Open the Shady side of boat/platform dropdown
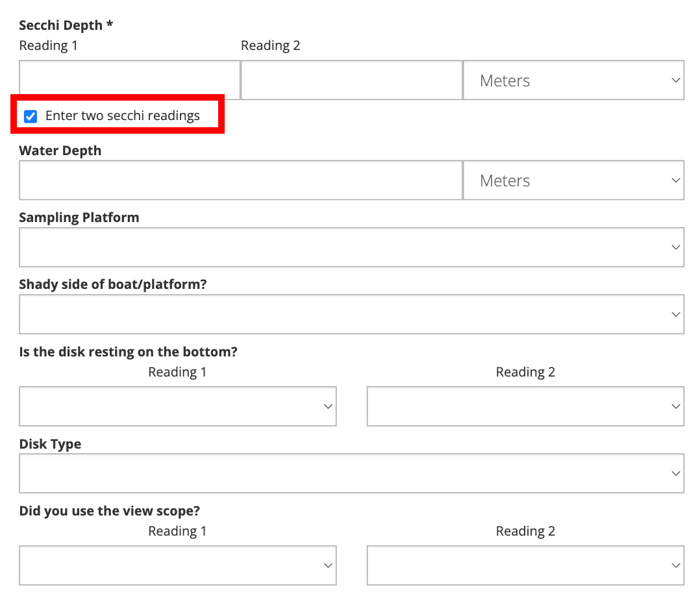This screenshot has height=596, width=700. (351, 315)
